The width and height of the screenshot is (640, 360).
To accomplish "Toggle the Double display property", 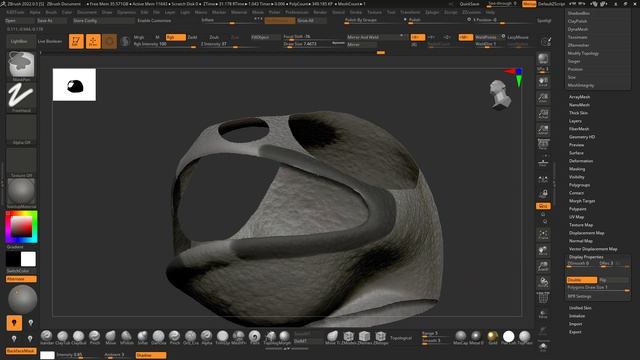I will (x=582, y=280).
